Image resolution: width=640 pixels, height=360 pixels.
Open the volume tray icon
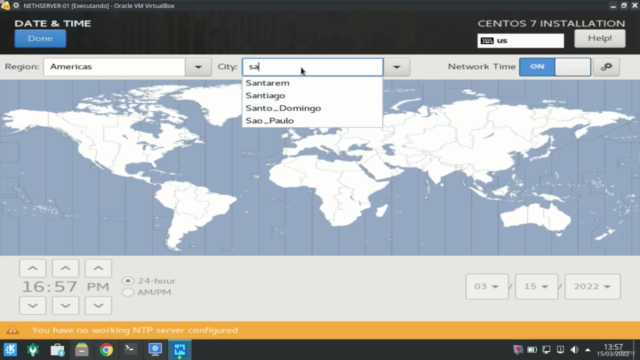click(x=574, y=350)
